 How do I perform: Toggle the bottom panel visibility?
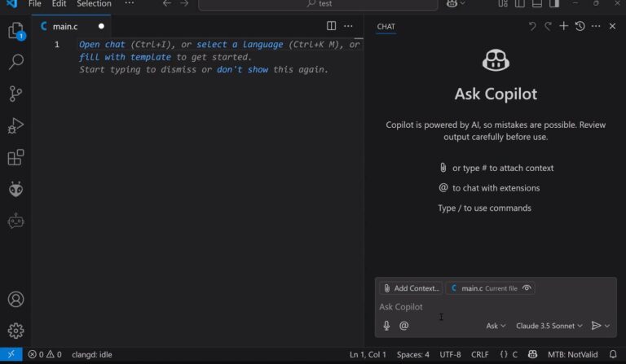(537, 3)
